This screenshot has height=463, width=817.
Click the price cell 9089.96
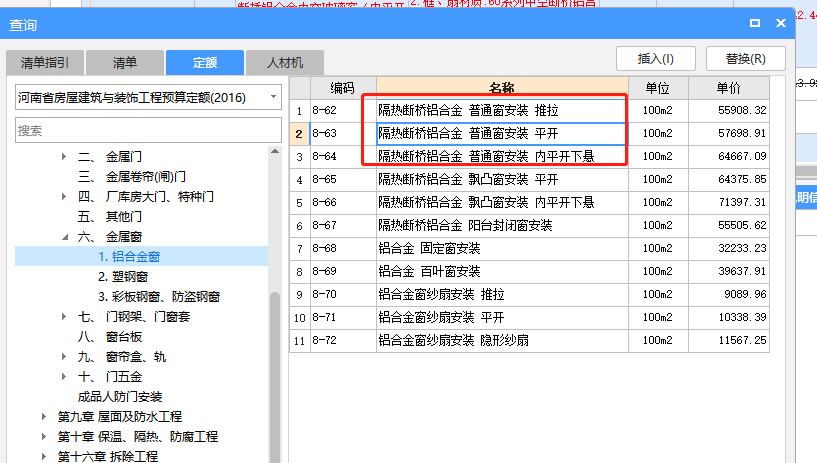tap(728, 294)
